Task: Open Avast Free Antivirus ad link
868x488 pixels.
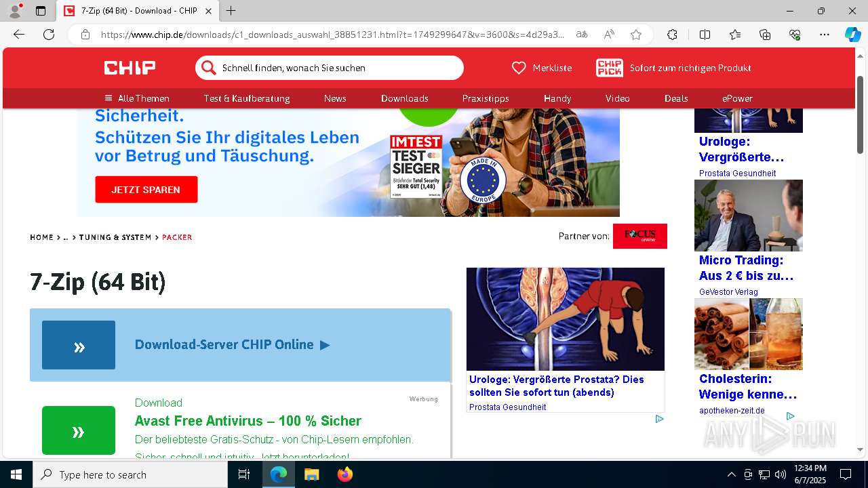Action: click(248, 420)
